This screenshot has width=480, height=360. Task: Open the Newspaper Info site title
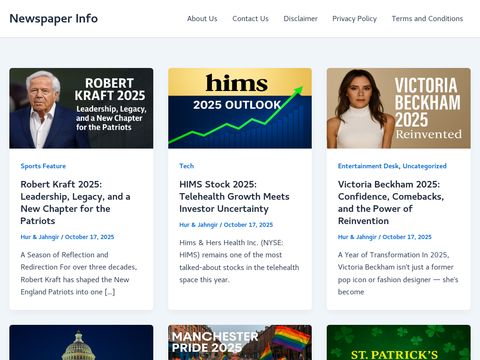[x=54, y=18]
